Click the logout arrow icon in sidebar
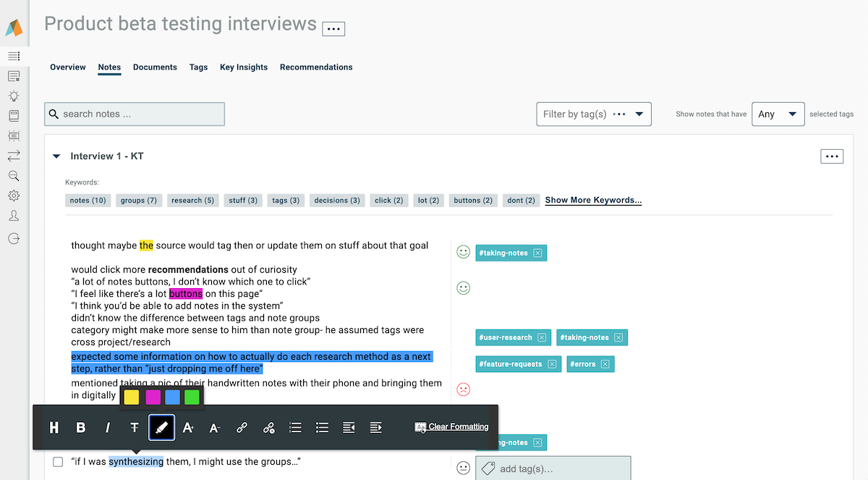 (x=14, y=238)
